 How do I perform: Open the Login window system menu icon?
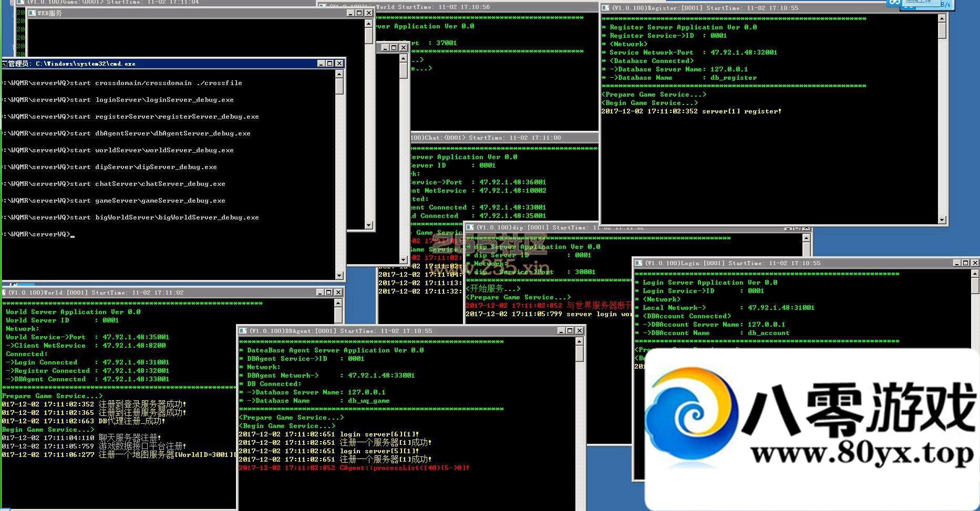638,263
